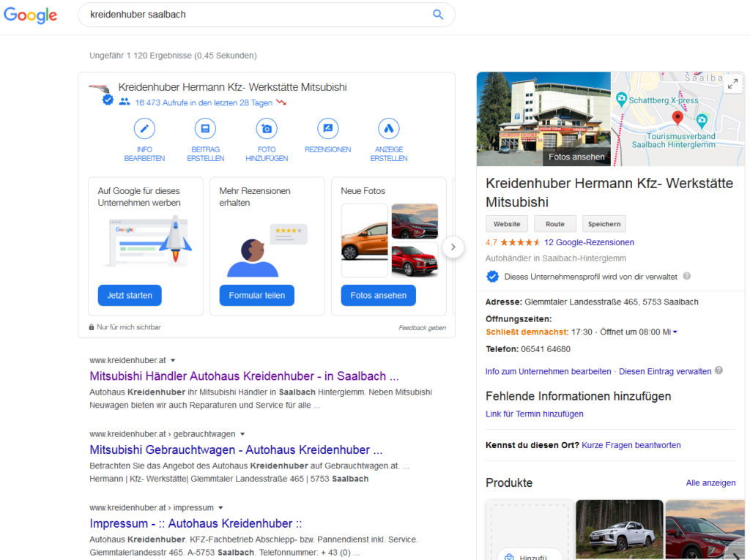This screenshot has width=750, height=560.
Task: Click the Kreidenhuber business logo image
Action: [x=98, y=88]
